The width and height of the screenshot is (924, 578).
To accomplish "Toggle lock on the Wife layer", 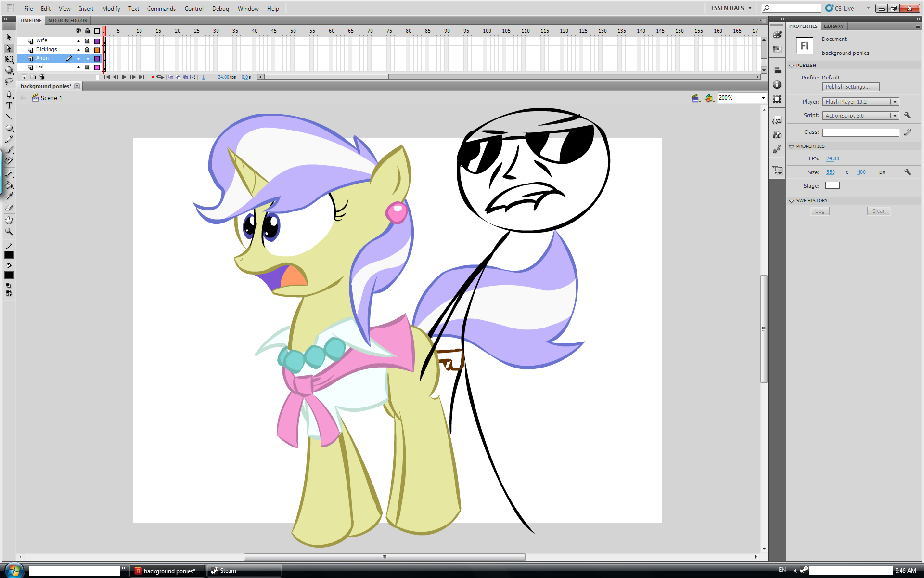I will click(87, 41).
